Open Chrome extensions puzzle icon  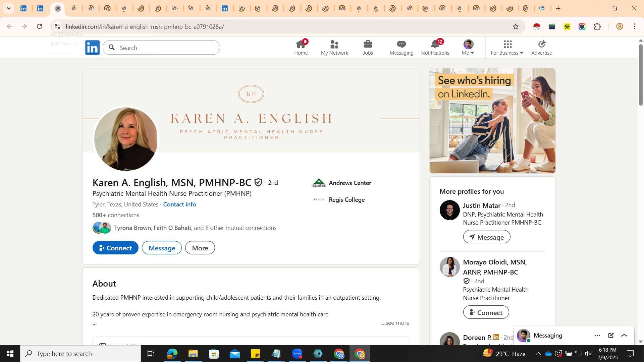[597, 26]
